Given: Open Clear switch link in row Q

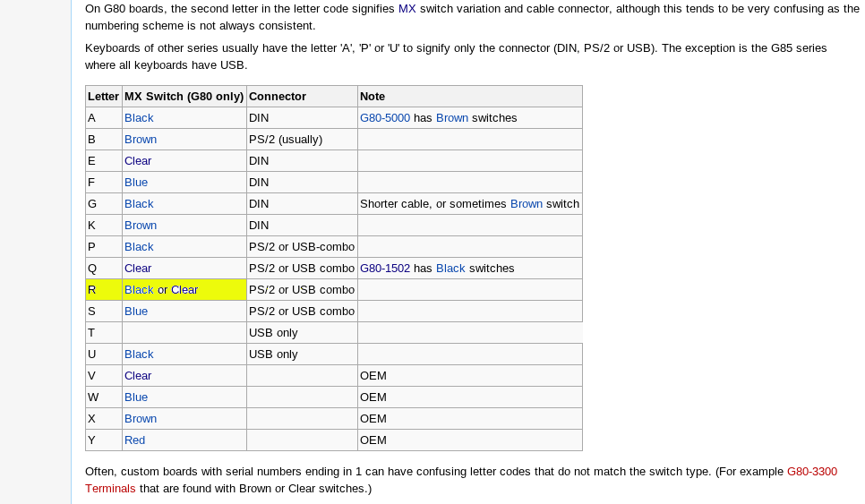Looking at the screenshot, I should 138,269.
